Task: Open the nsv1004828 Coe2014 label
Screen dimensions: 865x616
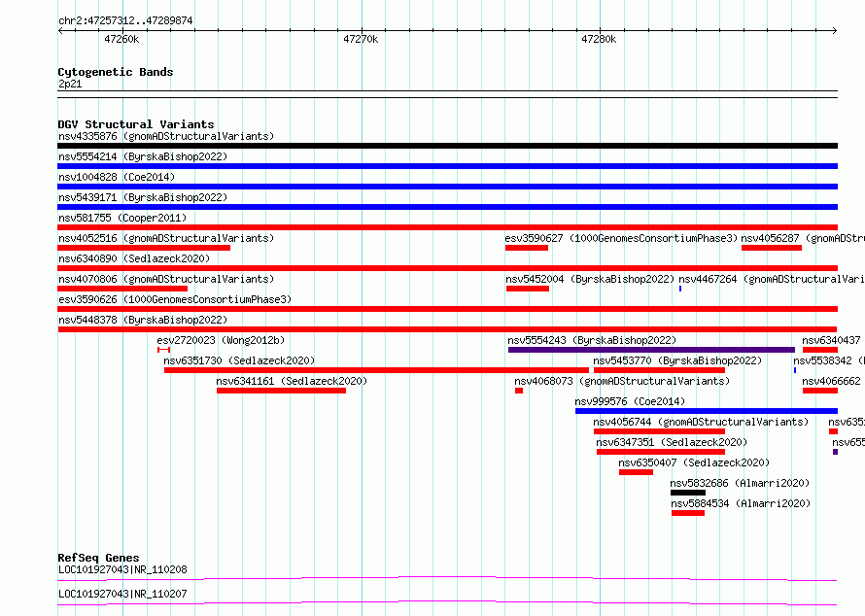Action: [x=117, y=177]
